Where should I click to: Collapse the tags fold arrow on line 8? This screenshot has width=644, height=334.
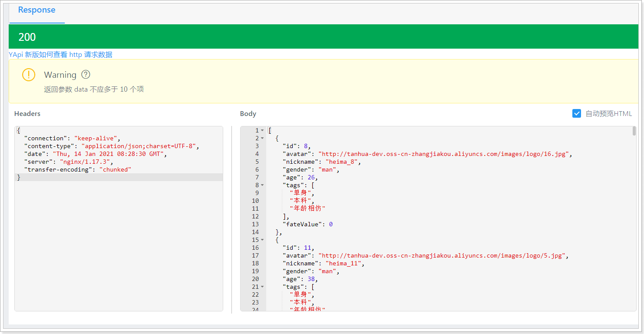click(262, 185)
